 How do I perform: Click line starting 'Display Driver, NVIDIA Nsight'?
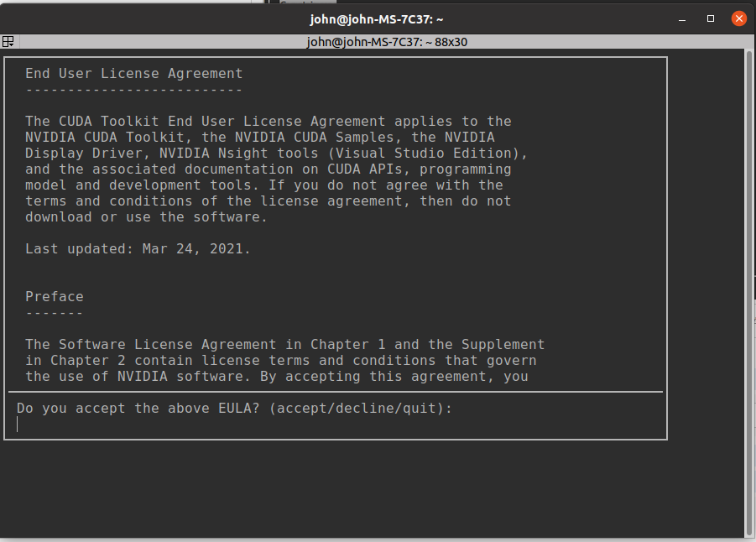[x=277, y=153]
